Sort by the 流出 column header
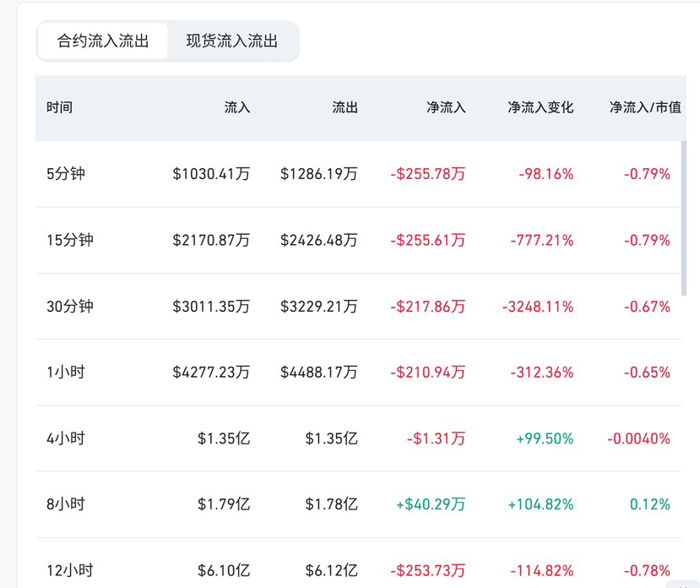 (x=345, y=108)
